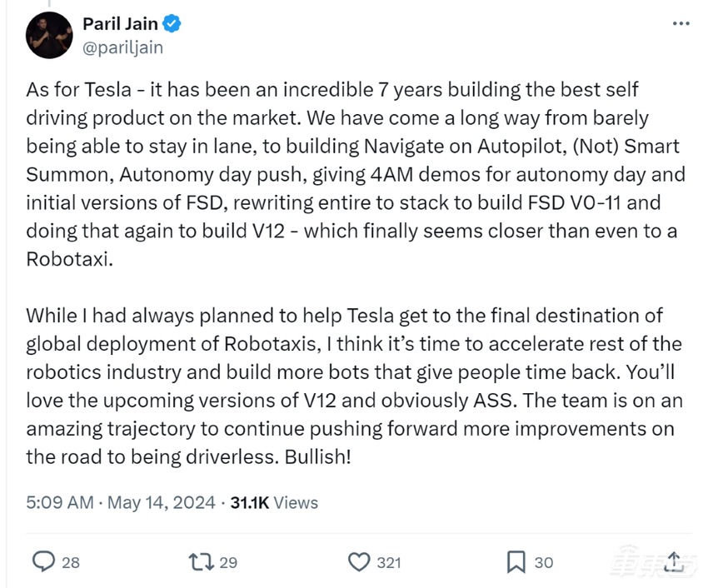This screenshot has width=708, height=588.
Task: Click the share upload icon
Action: pos(676,562)
